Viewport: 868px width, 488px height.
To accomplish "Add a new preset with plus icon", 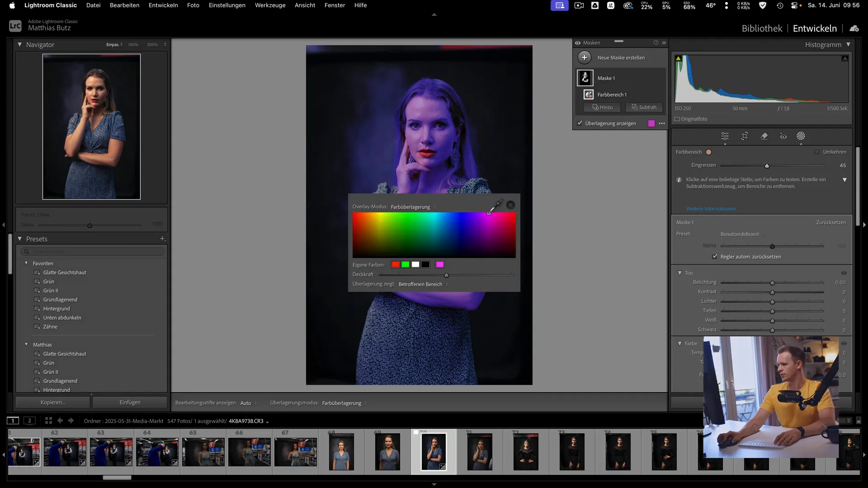I will (162, 239).
